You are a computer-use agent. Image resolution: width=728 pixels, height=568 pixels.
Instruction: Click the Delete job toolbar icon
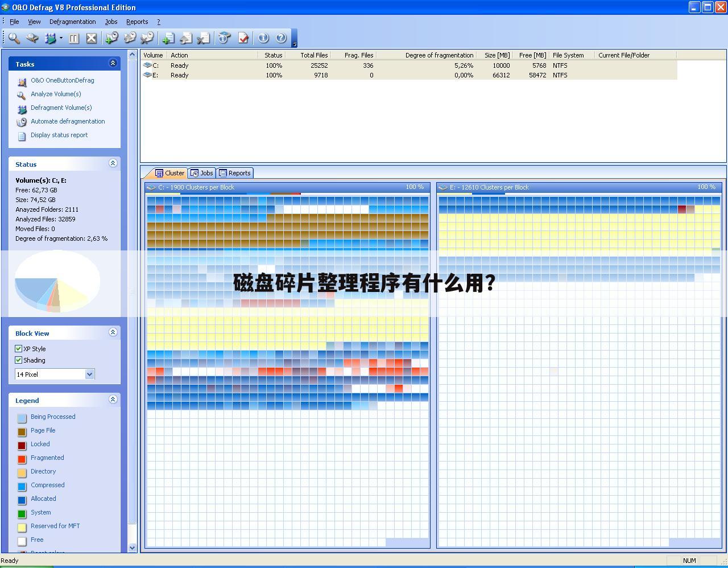pyautogui.click(x=147, y=38)
